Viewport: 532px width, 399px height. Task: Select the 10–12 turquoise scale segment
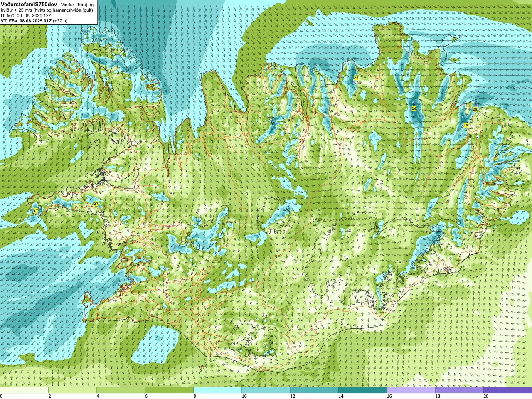point(266,390)
